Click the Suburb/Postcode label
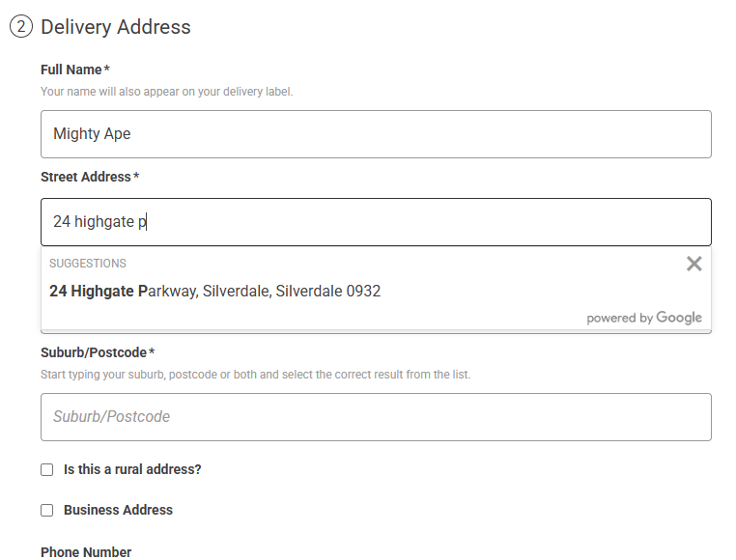Image resolution: width=736 pixels, height=560 pixels. [x=94, y=352]
